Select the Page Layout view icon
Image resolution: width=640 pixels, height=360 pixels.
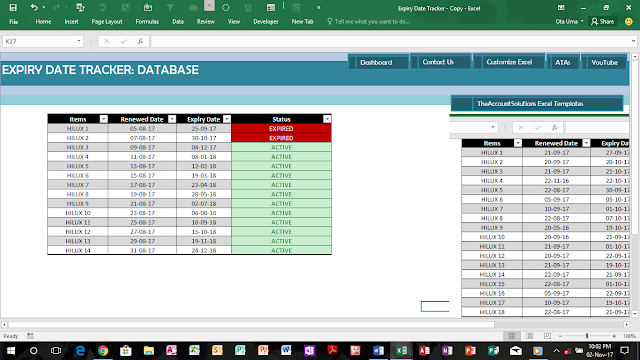(x=530, y=336)
